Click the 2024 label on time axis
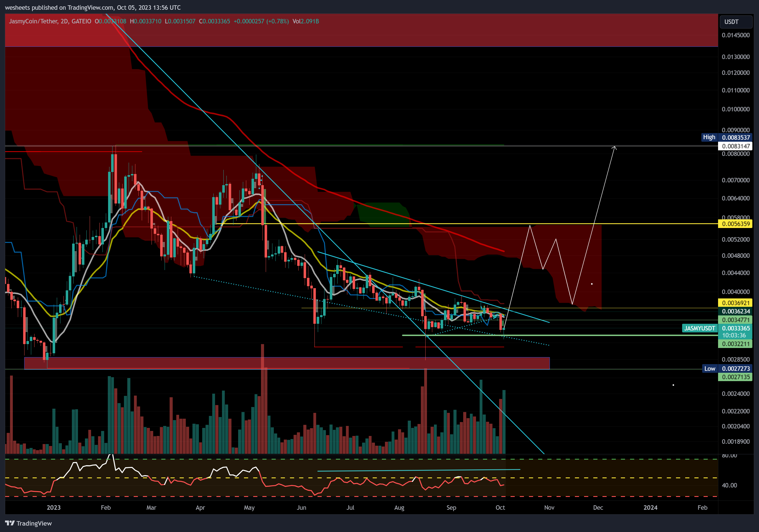759x532 pixels. (x=651, y=508)
